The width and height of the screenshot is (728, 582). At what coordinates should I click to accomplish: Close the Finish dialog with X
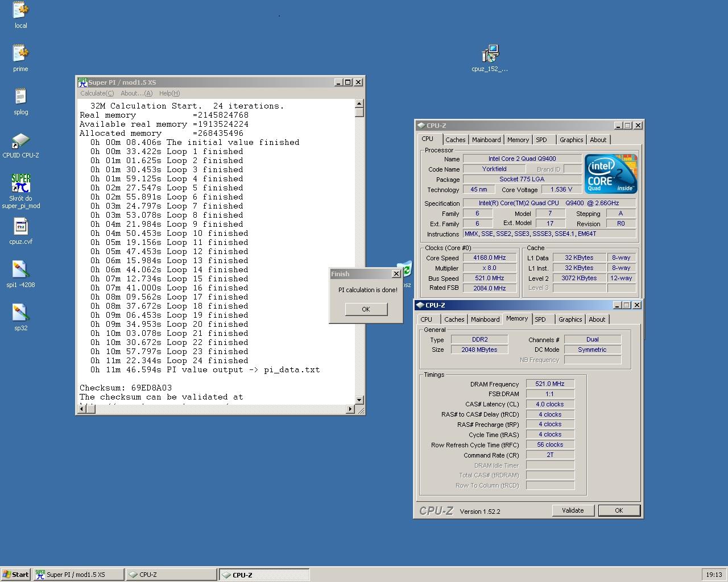click(396, 274)
